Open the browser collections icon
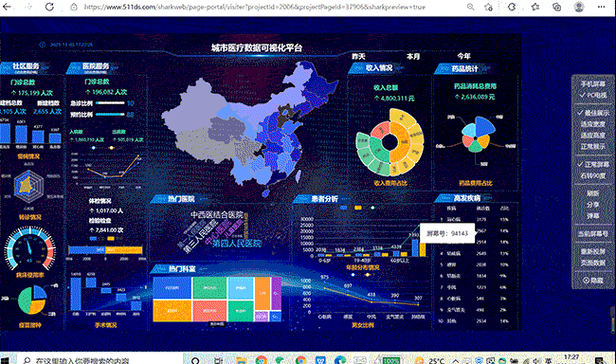616x364 pixels. [x=556, y=7]
